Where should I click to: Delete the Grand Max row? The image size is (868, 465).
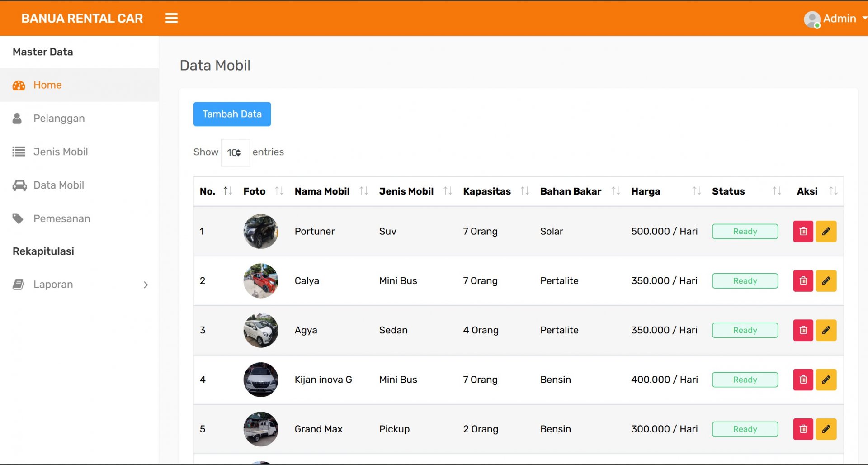pyautogui.click(x=803, y=429)
